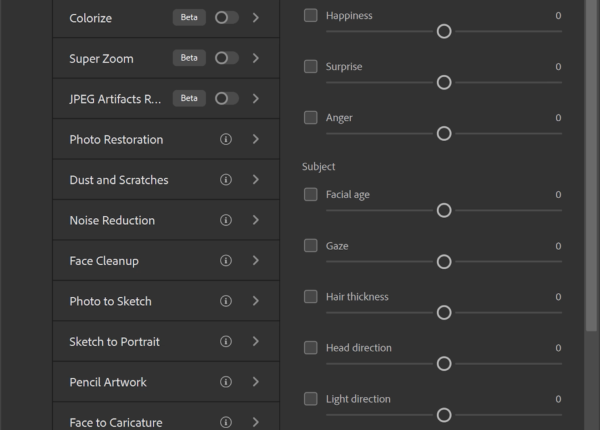Show info for Photo to Sketch
Viewport: 600px width, 430px height.
226,301
